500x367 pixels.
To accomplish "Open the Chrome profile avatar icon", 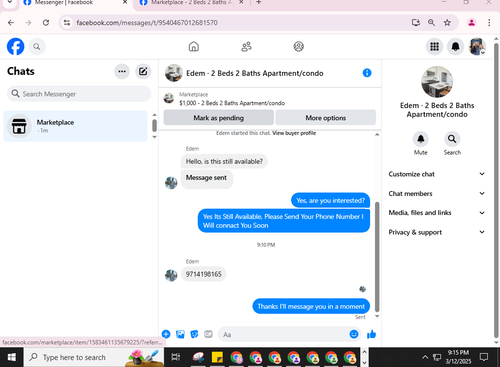I will [x=471, y=23].
